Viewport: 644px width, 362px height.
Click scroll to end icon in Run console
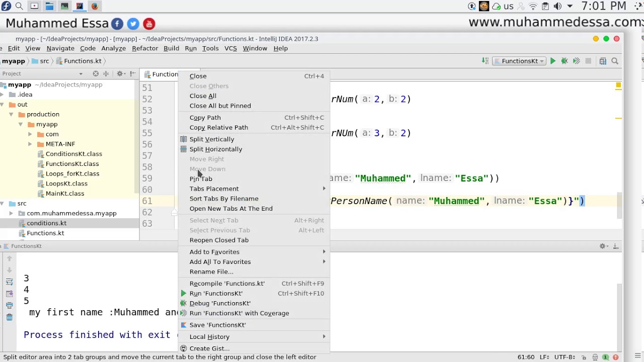(9, 294)
